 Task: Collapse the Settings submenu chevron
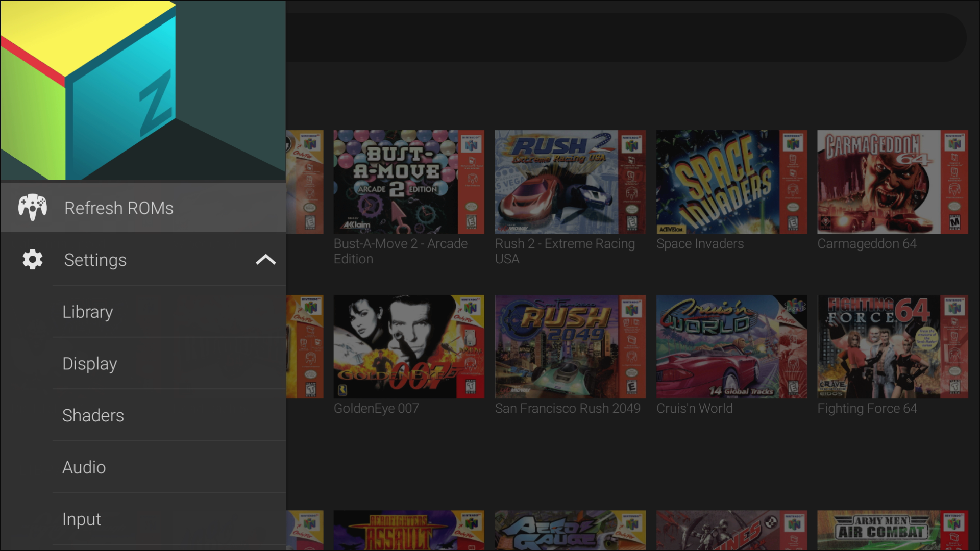(265, 260)
